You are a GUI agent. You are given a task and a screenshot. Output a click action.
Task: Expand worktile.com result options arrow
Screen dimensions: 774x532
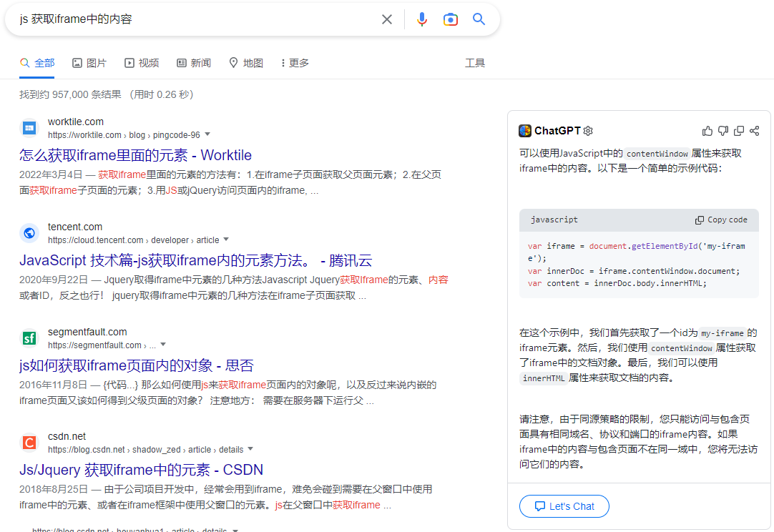click(x=207, y=134)
